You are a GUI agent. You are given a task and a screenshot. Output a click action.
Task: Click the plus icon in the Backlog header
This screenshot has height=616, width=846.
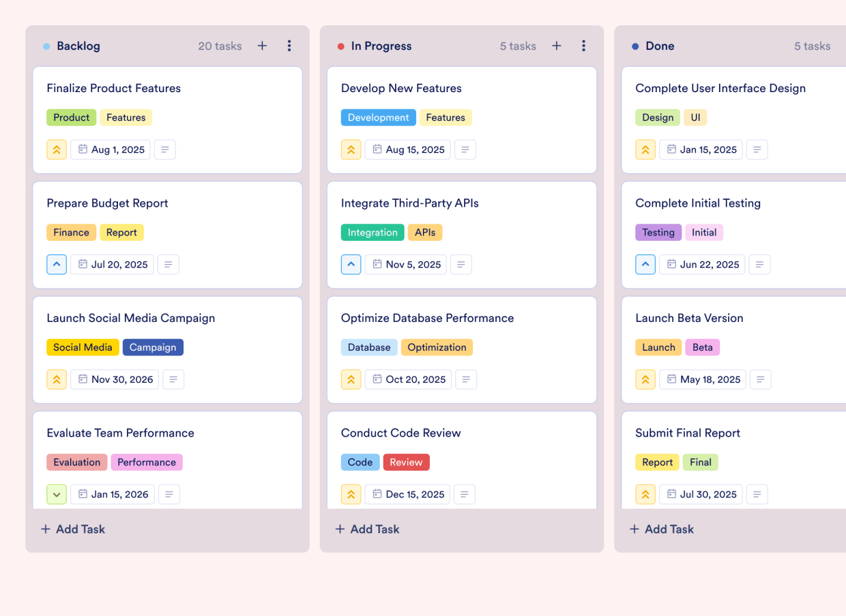coord(262,46)
